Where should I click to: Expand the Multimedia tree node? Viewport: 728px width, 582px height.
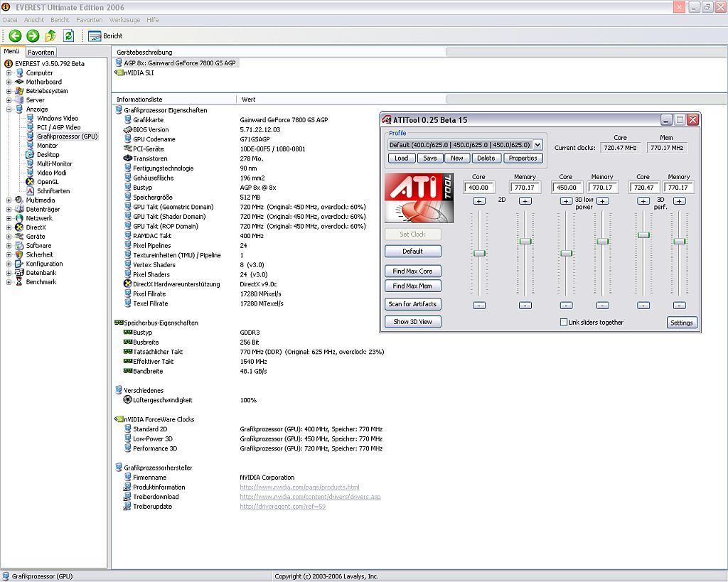[x=9, y=200]
